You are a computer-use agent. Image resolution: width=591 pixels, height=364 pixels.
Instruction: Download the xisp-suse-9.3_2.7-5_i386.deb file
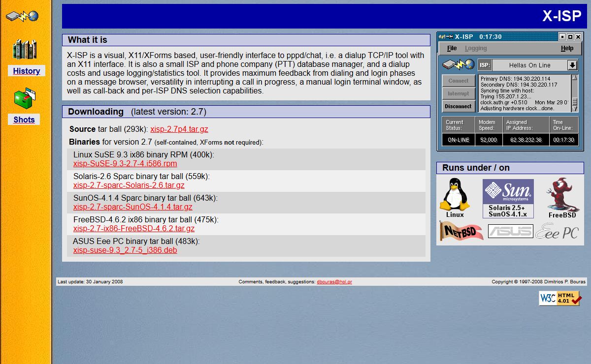(125, 250)
